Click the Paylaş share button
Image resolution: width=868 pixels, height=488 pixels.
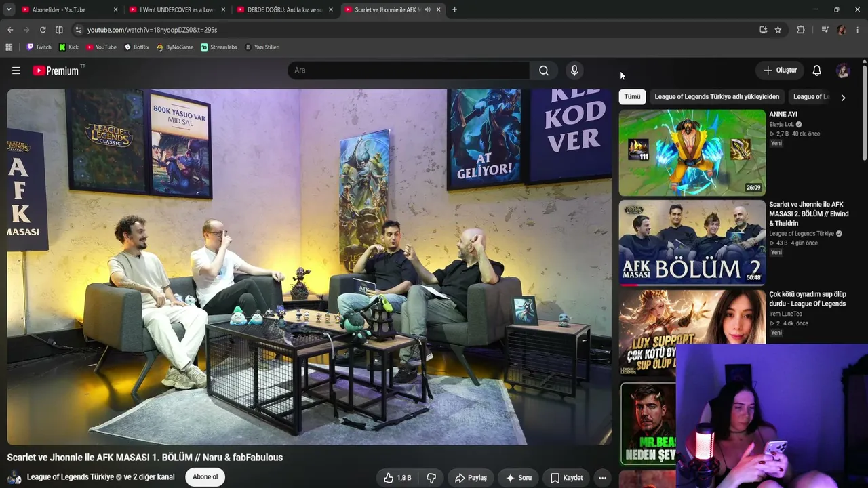coord(471,478)
